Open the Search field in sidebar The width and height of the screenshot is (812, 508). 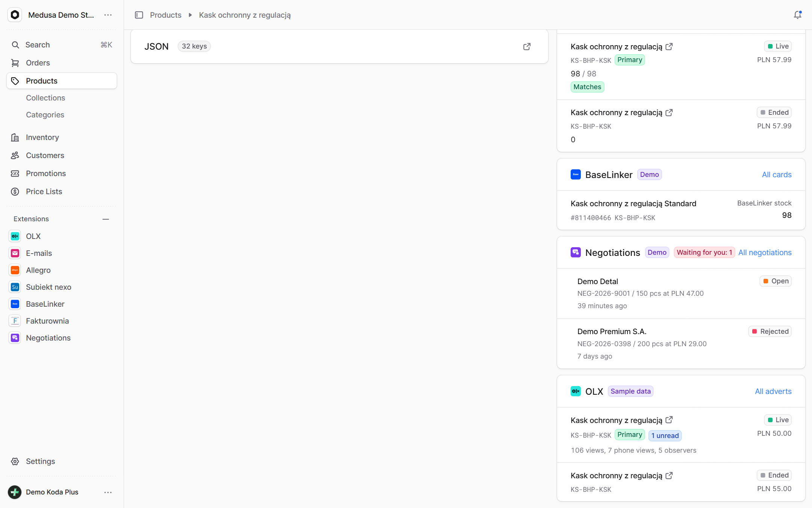[62, 45]
